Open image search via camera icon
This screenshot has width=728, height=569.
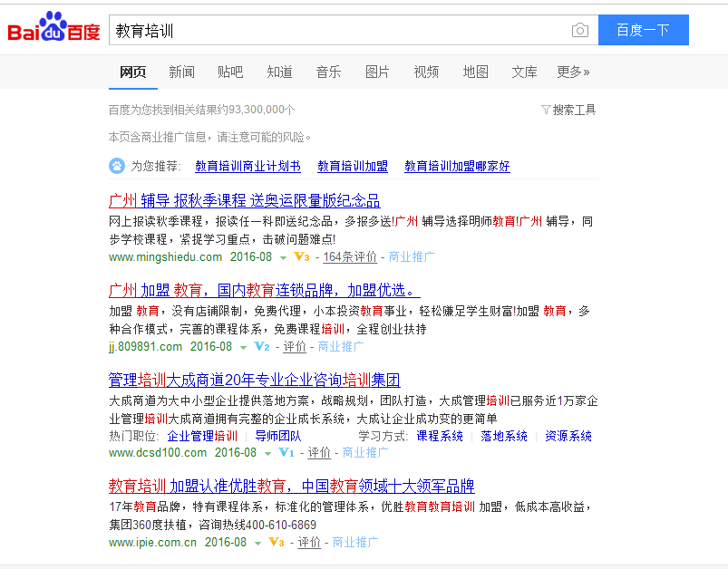tap(579, 31)
